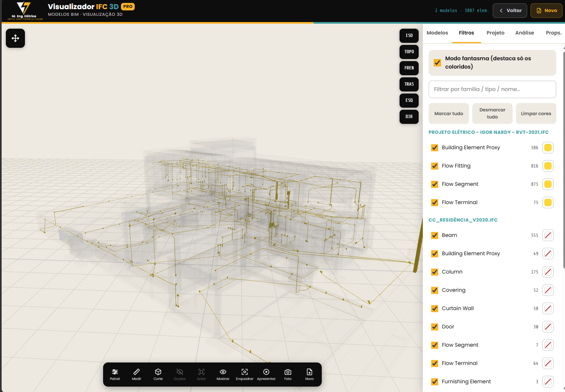The image size is (565, 392).
Task: Pick a color for Covering
Action: coord(548,290)
